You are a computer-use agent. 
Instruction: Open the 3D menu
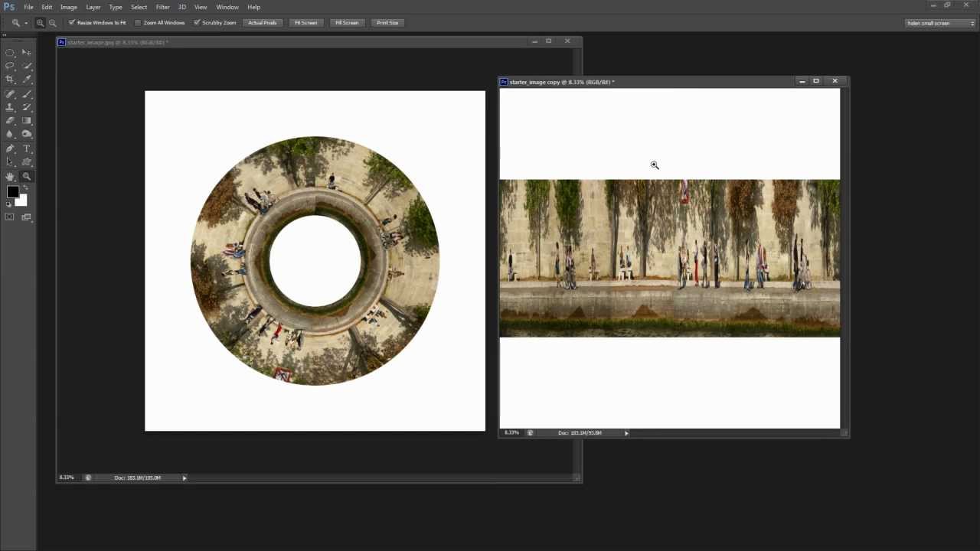pos(182,7)
